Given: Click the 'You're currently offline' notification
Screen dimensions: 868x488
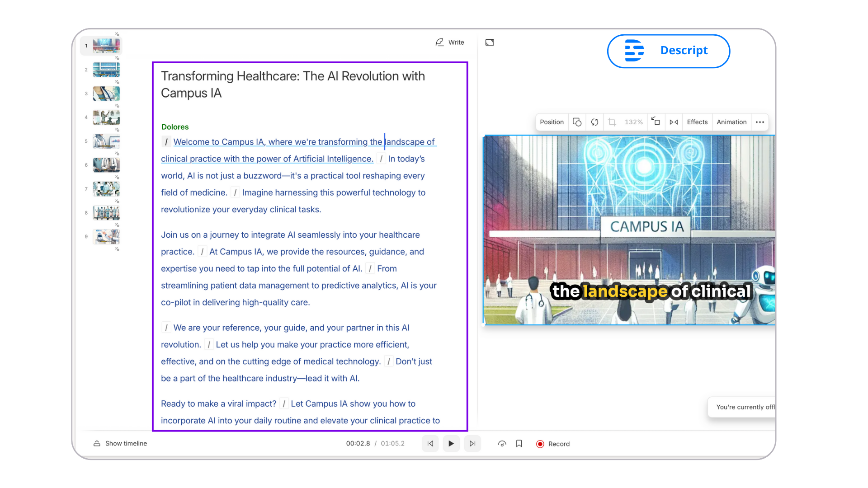Looking at the screenshot, I should click(x=741, y=407).
